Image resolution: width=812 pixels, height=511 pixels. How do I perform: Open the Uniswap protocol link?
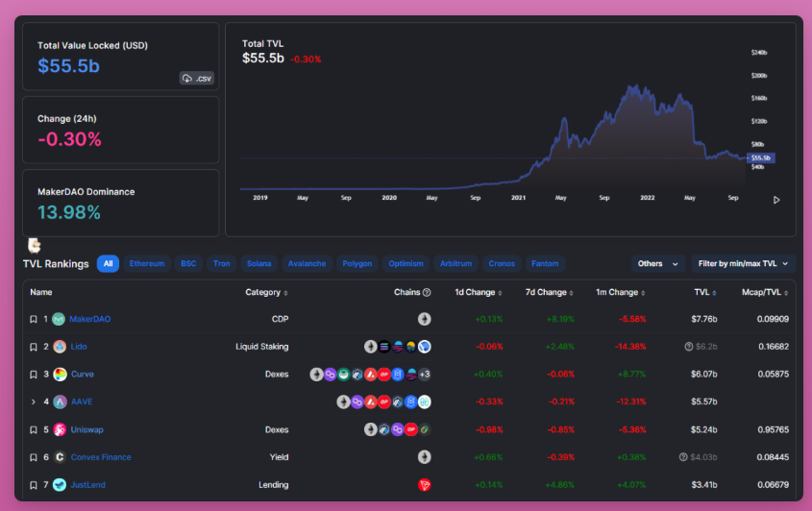coord(87,429)
